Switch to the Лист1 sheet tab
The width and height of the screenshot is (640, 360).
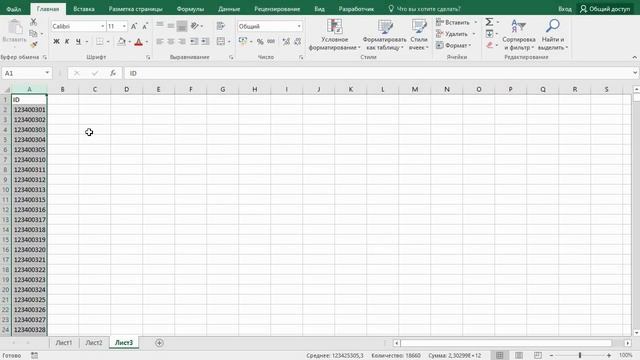click(x=64, y=343)
